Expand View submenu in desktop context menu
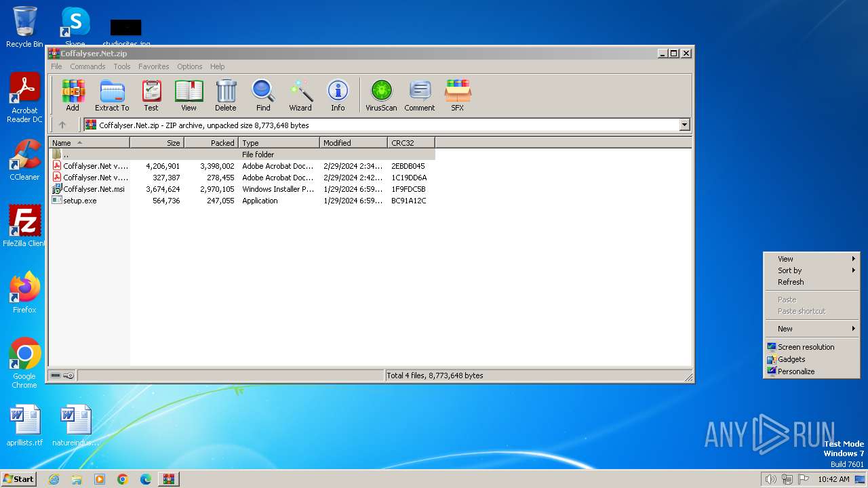Viewport: 868px width, 488px height. point(812,259)
